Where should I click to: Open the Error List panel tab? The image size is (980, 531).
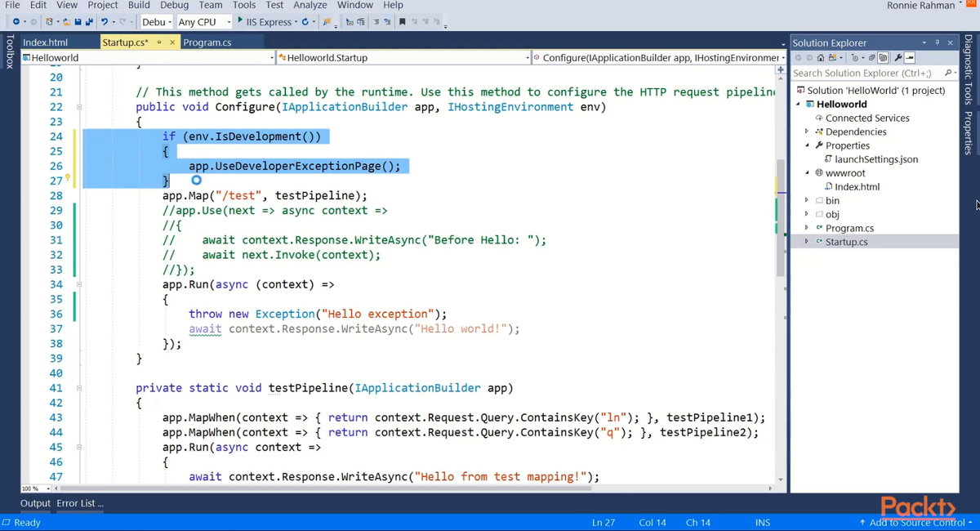80,503
